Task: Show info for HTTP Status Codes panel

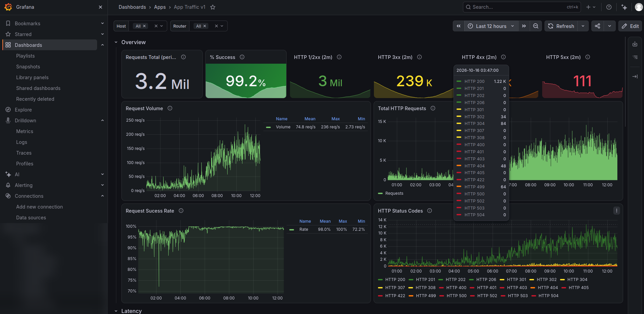Action: [x=430, y=211]
